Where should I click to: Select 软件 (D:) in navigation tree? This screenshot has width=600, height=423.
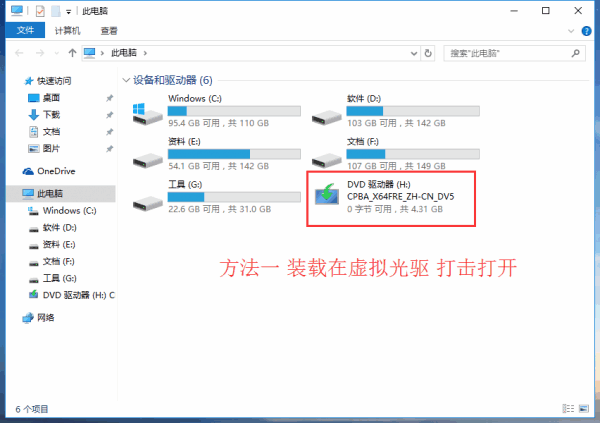[x=59, y=228]
